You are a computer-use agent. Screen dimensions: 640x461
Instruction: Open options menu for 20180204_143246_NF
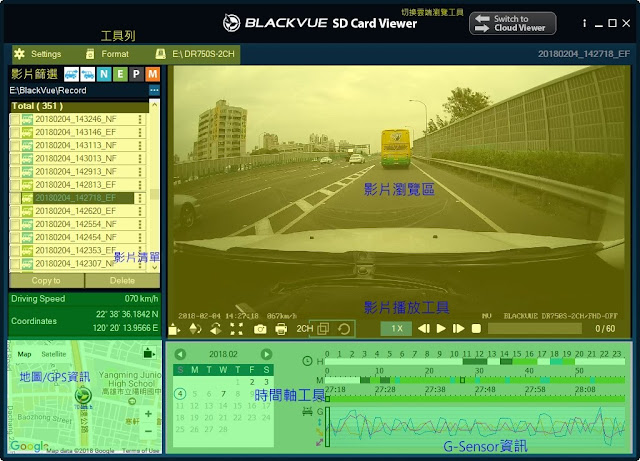pyautogui.click(x=140, y=119)
